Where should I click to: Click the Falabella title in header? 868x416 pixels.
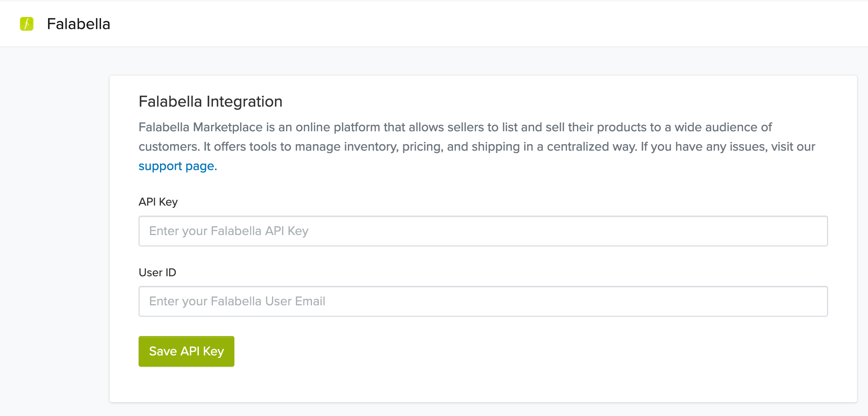tap(78, 24)
